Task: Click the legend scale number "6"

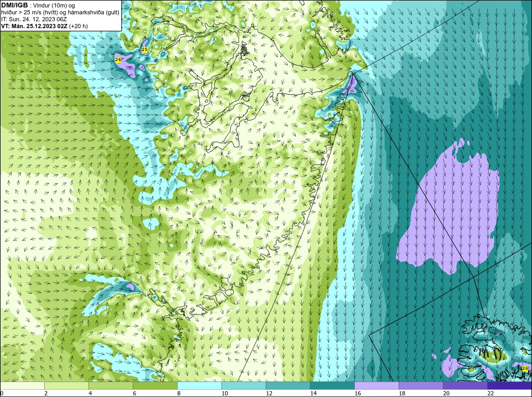Action: (135, 393)
